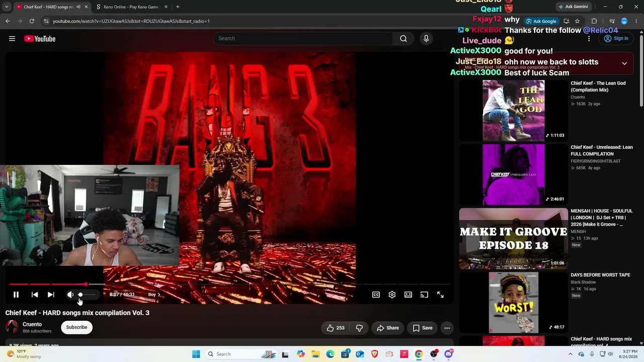This screenshot has height=362, width=644.
Task: Open 'The Lean God' video thumbnail
Action: tap(513, 111)
